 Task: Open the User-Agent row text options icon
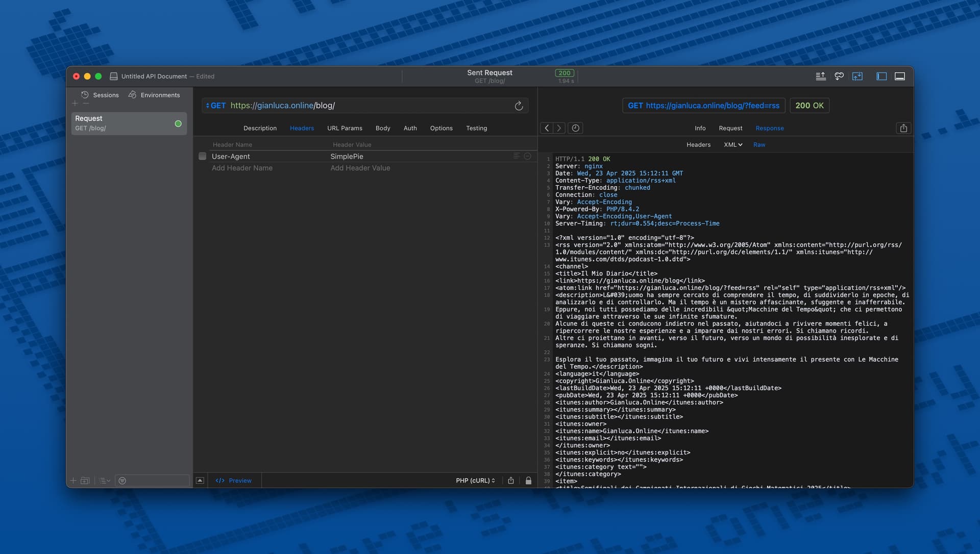pos(517,156)
